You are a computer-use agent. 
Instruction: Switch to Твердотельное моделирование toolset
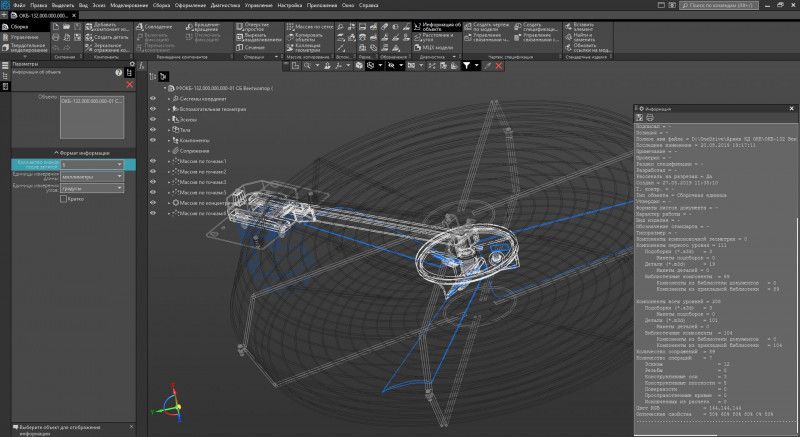click(24, 47)
